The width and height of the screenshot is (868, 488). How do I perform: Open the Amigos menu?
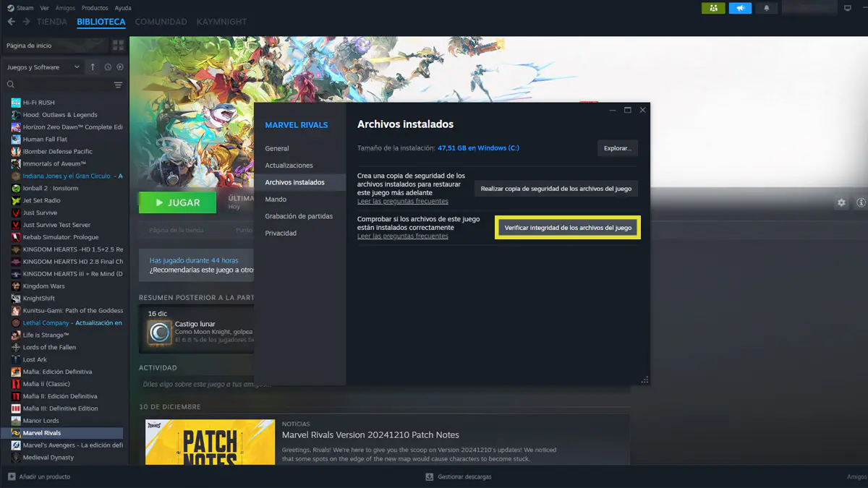[65, 8]
